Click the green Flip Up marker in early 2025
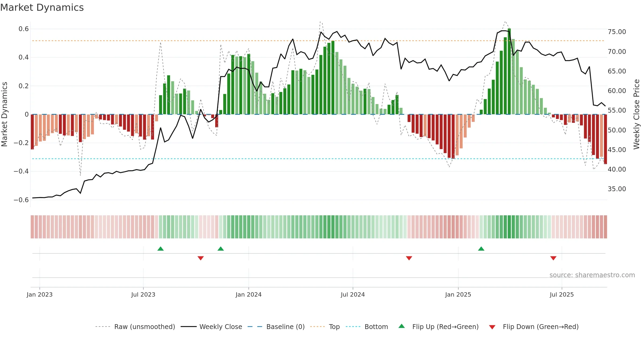This screenshot has height=362, width=644. (x=481, y=249)
